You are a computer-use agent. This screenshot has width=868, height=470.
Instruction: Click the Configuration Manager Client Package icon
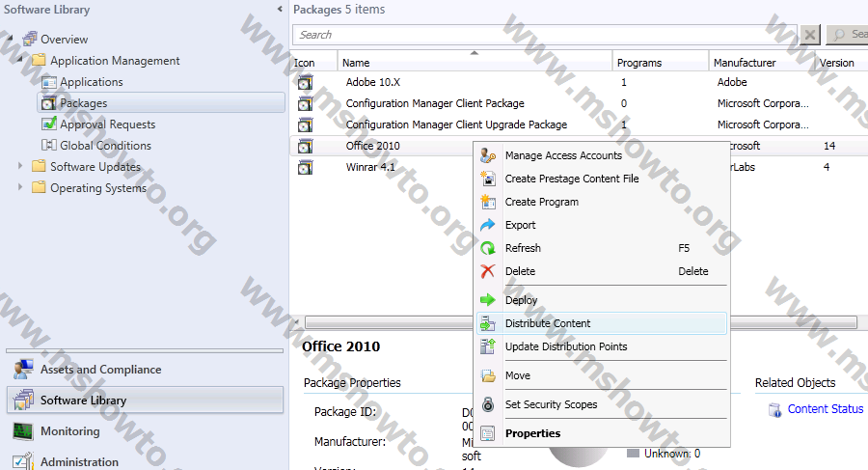coord(305,103)
